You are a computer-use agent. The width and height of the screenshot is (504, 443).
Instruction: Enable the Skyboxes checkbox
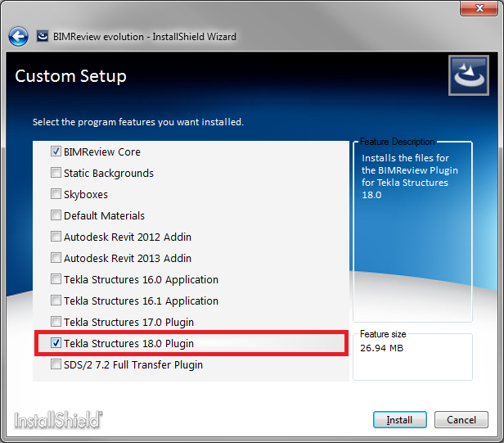pyautogui.click(x=56, y=194)
